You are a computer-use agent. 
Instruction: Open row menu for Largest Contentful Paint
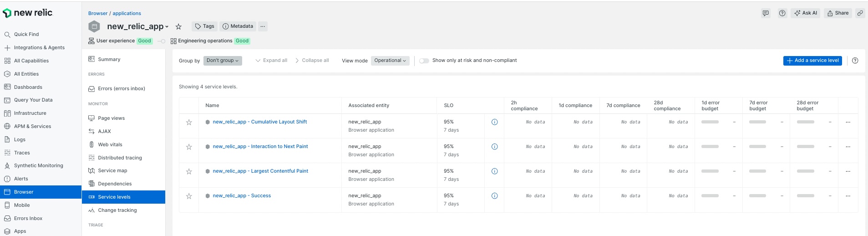click(x=848, y=171)
